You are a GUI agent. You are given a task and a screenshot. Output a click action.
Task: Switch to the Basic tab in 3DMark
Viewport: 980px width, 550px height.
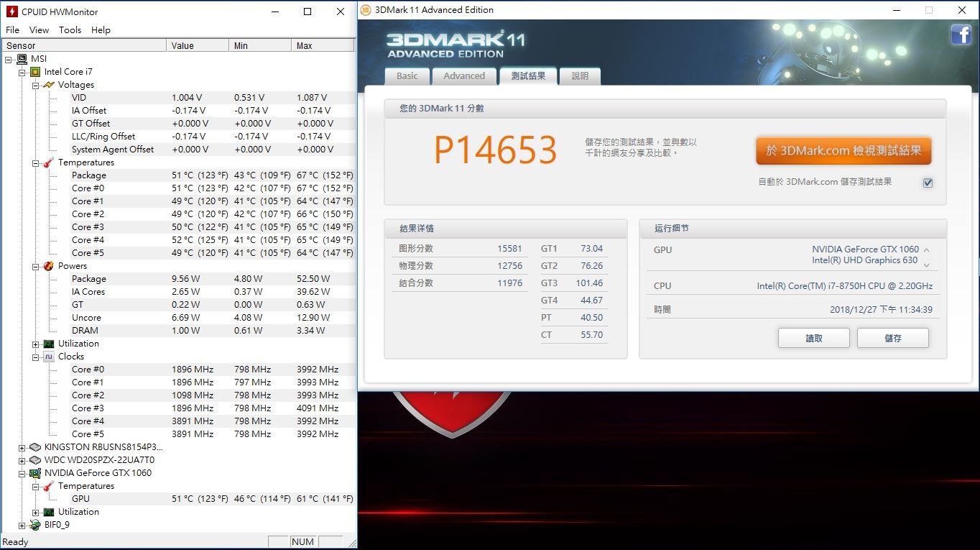(407, 76)
